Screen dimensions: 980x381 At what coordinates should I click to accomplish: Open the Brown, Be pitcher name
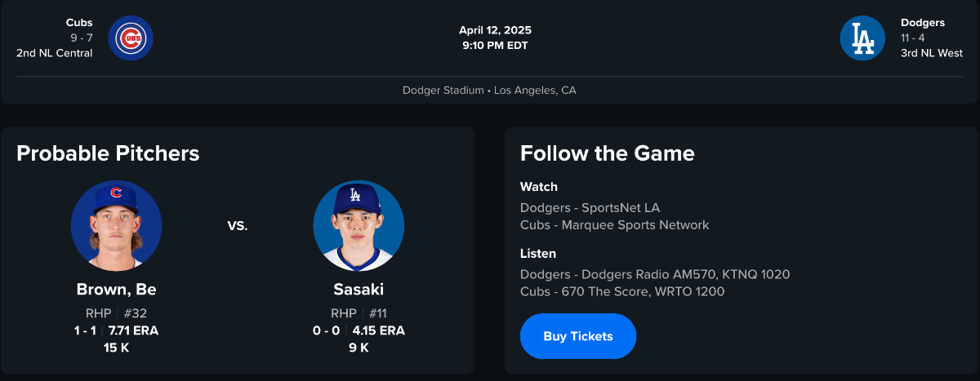pos(116,290)
